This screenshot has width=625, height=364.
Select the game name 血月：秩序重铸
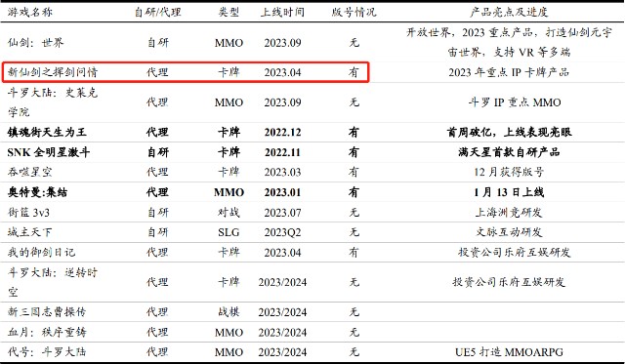pyautogui.click(x=47, y=332)
